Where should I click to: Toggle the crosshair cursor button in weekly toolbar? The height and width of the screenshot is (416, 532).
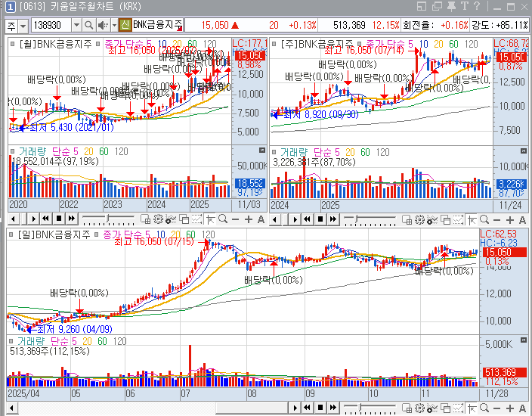[x=472, y=220]
